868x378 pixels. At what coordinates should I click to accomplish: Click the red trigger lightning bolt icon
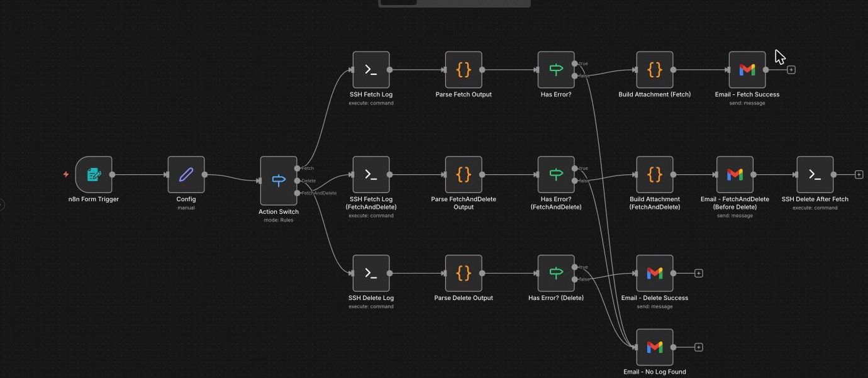(x=66, y=174)
